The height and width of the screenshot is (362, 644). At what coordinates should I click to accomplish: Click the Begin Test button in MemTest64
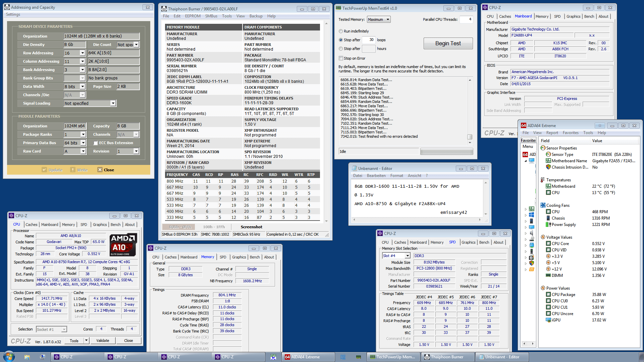448,43
